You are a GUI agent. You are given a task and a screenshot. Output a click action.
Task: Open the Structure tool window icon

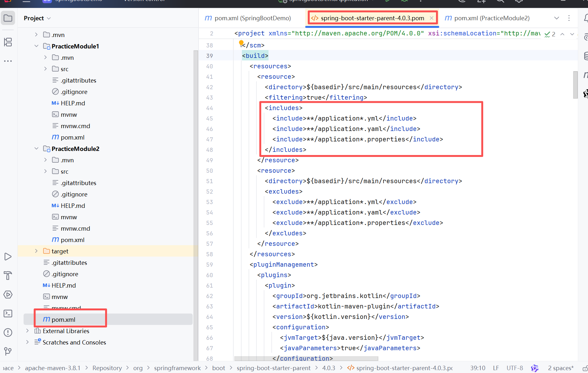click(8, 42)
